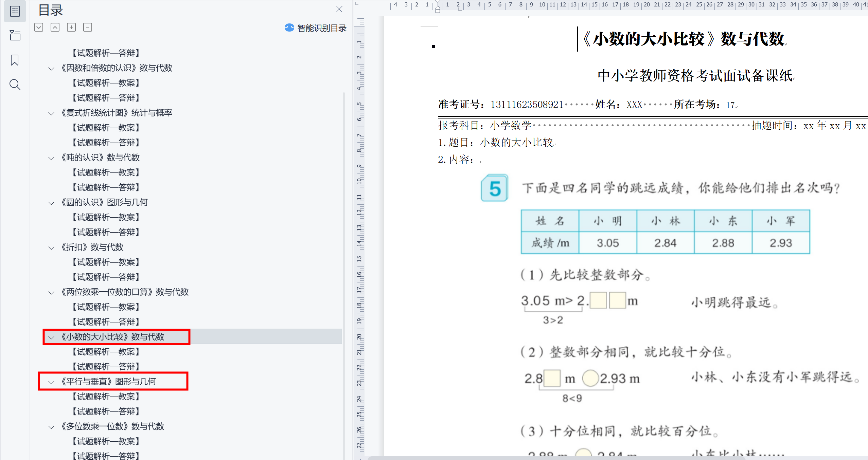Go to 【试题解析—教案】 under 小数的大小比较
The height and width of the screenshot is (460, 868).
[x=106, y=352]
